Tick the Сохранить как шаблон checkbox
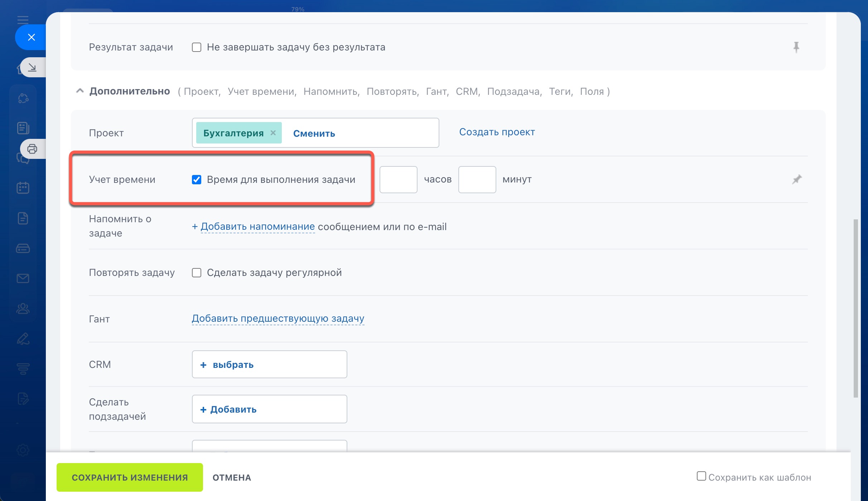 (701, 476)
